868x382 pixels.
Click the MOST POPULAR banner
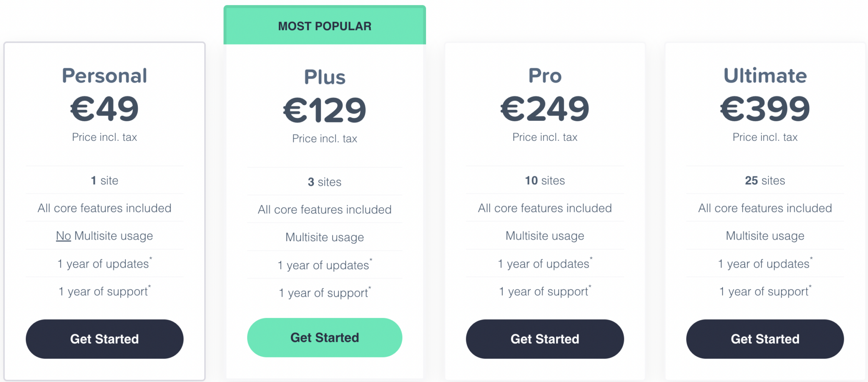pyautogui.click(x=325, y=26)
